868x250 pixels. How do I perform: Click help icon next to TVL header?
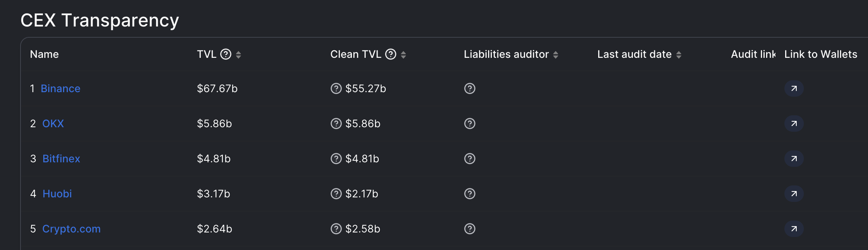point(226,54)
